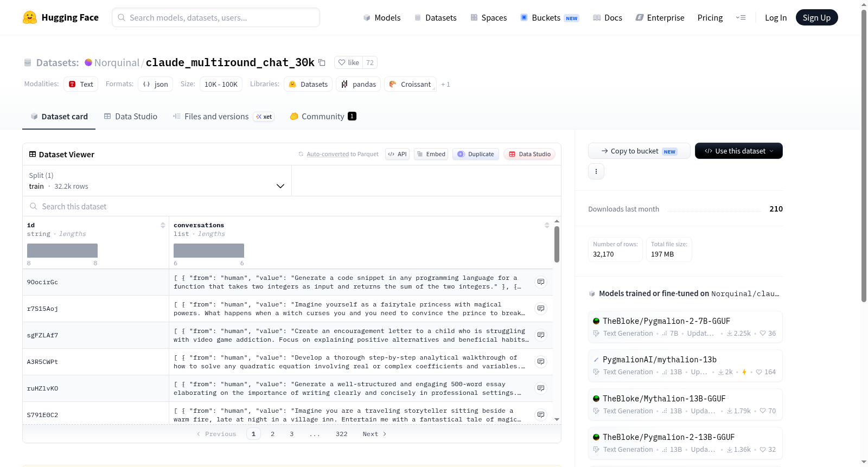Screen dimensions: 868x467
Task: Click the Text modality tag
Action: coord(81,84)
